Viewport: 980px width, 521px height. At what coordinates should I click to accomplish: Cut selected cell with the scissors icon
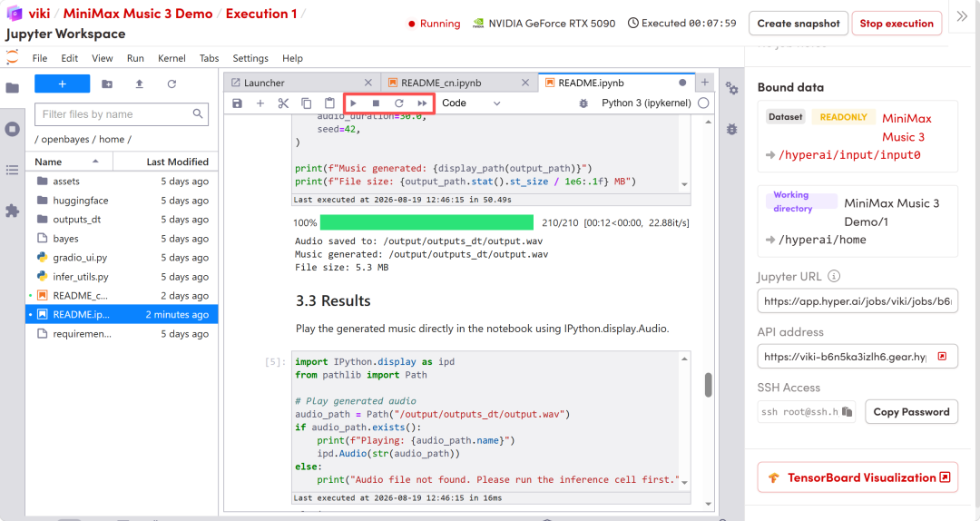tap(283, 103)
